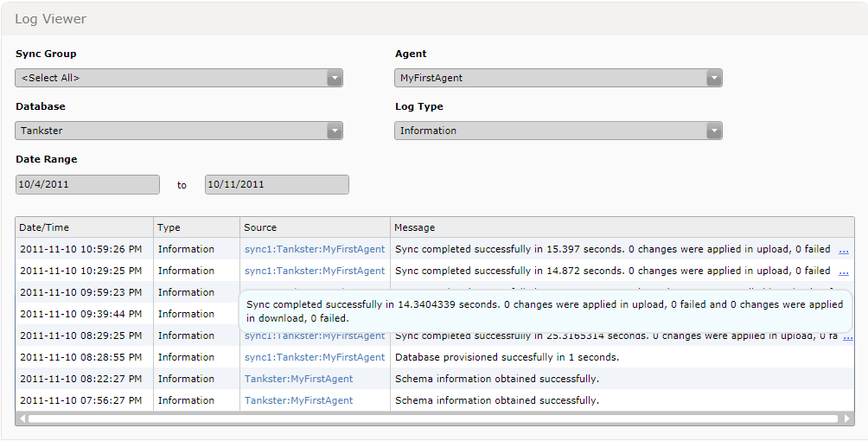Viewport: 868px width, 441px height.
Task: Open source link for 10:29:25 PM entry
Action: 315,271
